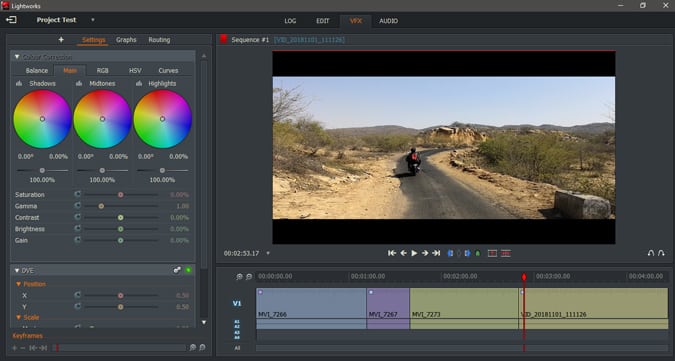This screenshot has width=675, height=361.
Task: Add a keyframe with the Keyframes plus icon
Action: pos(15,348)
